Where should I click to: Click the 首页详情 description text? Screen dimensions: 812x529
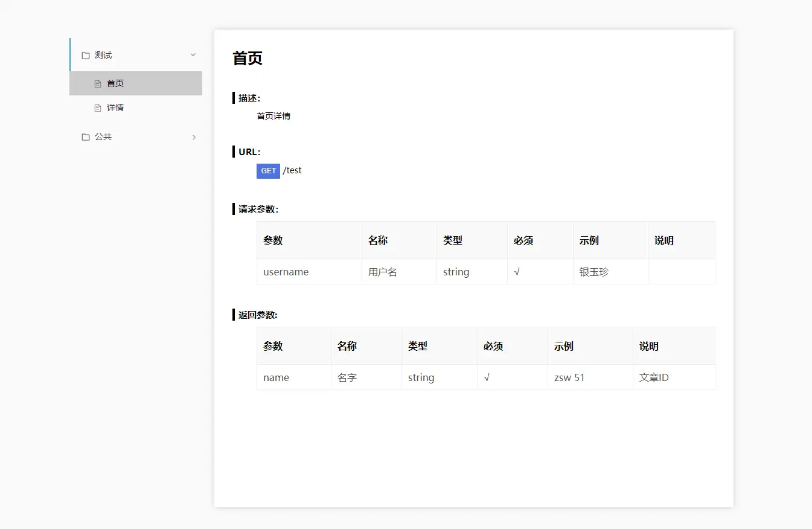[273, 116]
